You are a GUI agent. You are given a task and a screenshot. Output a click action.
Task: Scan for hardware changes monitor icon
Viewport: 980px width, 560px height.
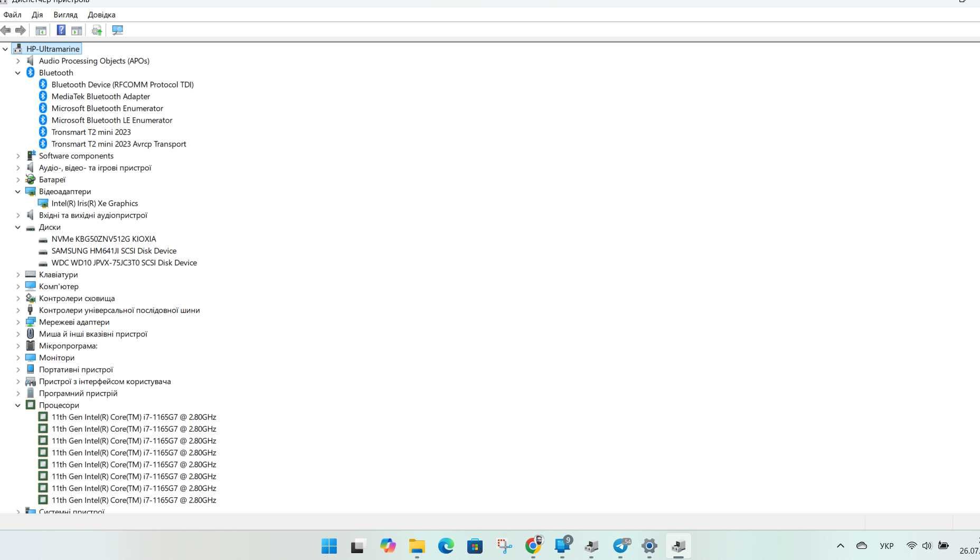117,31
